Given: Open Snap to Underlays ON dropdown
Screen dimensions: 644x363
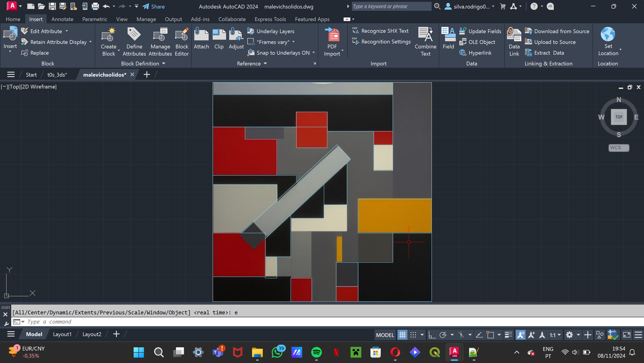Looking at the screenshot, I should pos(314,52).
